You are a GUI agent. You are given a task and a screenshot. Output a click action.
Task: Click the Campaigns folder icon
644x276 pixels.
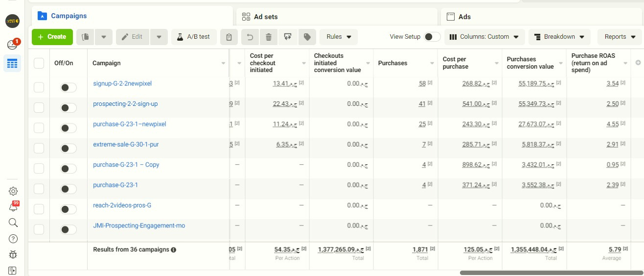click(x=43, y=16)
